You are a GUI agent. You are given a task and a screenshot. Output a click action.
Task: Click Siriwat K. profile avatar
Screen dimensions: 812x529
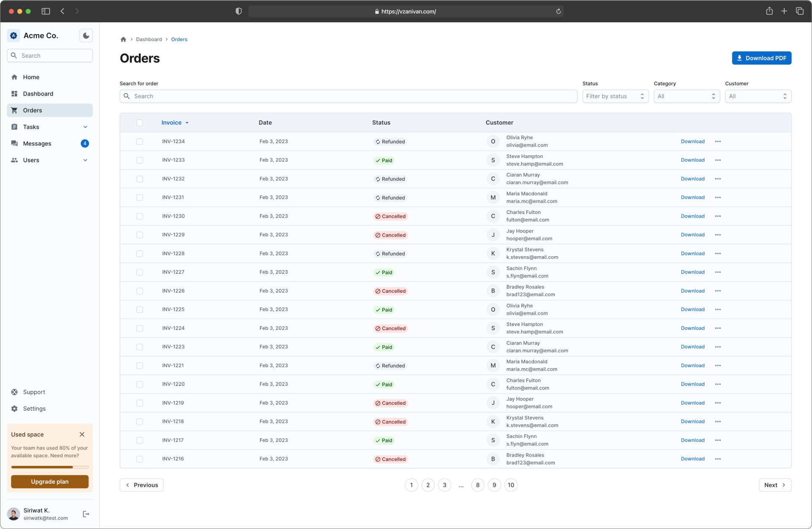point(13,514)
